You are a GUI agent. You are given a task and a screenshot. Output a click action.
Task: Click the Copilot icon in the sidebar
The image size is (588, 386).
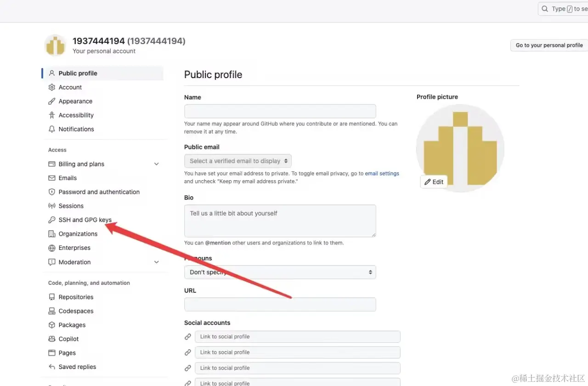click(x=52, y=339)
